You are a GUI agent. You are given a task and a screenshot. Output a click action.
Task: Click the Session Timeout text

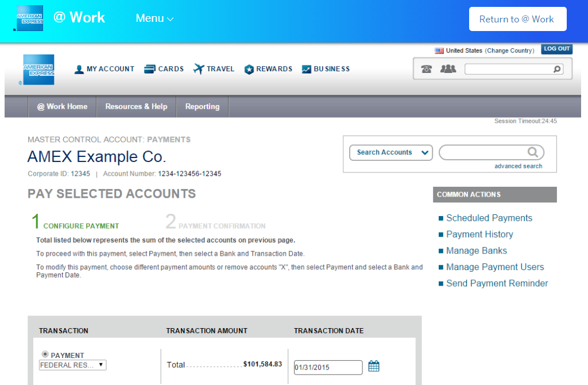click(525, 121)
